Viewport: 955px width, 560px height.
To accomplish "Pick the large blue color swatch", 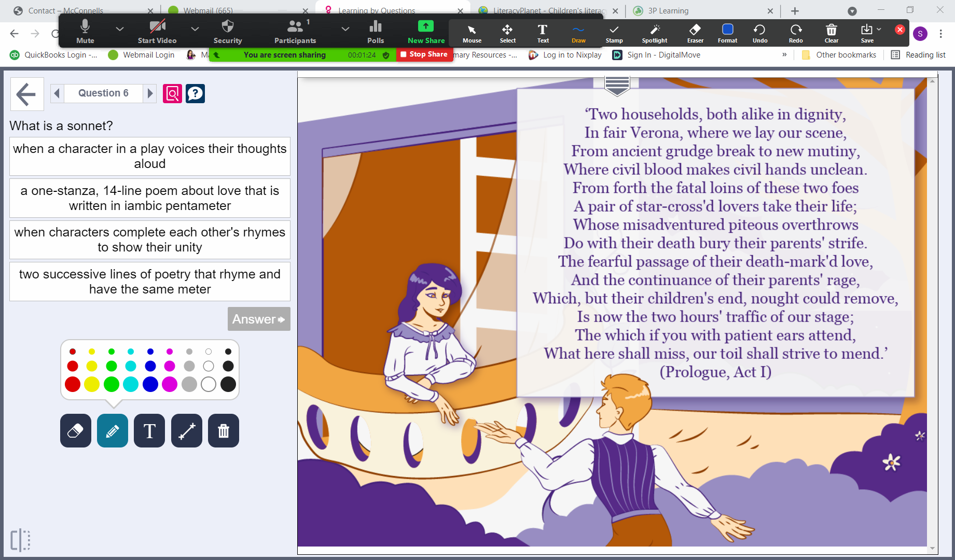I will point(150,384).
